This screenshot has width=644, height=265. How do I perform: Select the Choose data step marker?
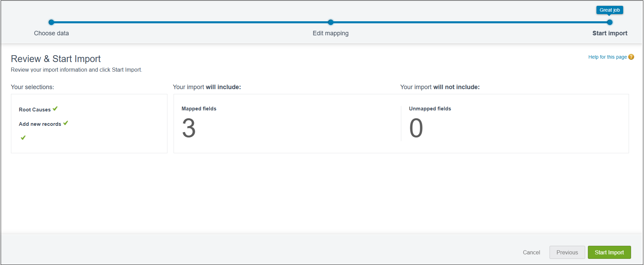(x=51, y=22)
